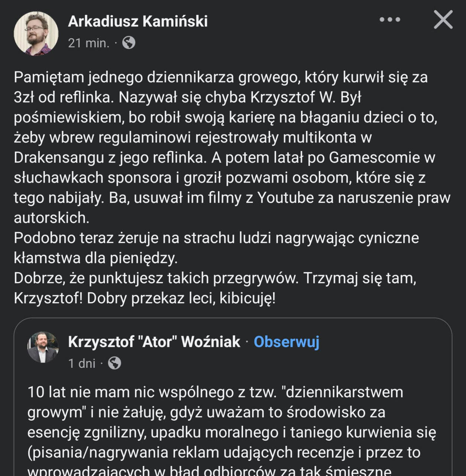Follow the author by pressing Obserwuj

[x=287, y=341]
